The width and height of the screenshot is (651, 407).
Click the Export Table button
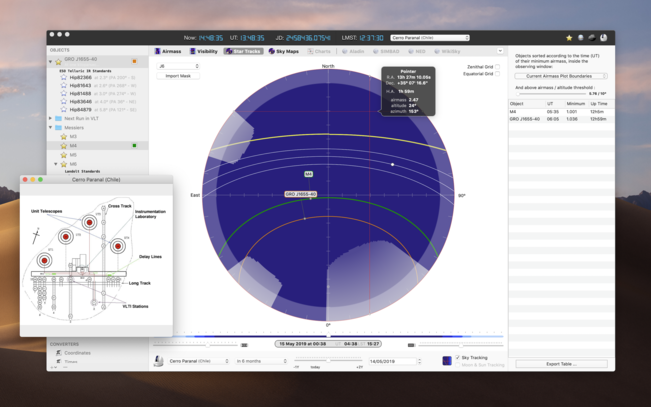coord(561,364)
